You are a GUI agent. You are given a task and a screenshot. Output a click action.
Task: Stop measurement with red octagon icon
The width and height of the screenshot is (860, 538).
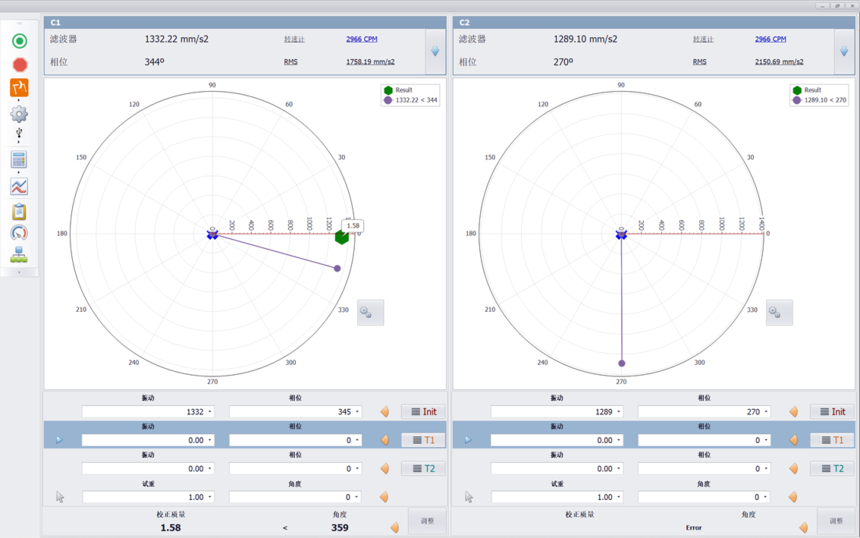pos(20,65)
